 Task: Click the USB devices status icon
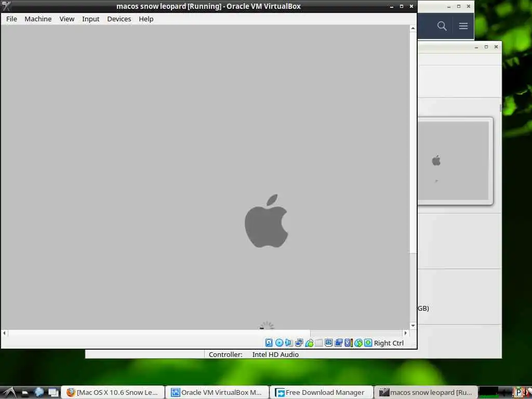tap(309, 343)
